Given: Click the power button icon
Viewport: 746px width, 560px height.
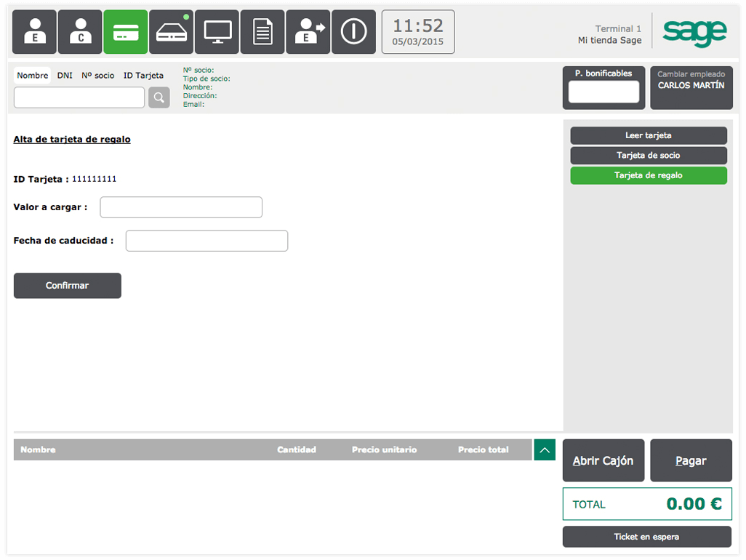Looking at the screenshot, I should point(353,32).
